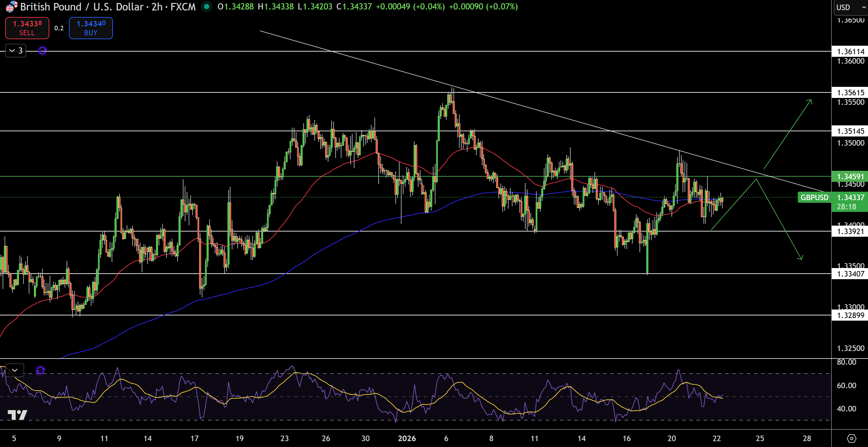Click the British Pound / U.S. Dollar symbol title

click(x=82, y=7)
